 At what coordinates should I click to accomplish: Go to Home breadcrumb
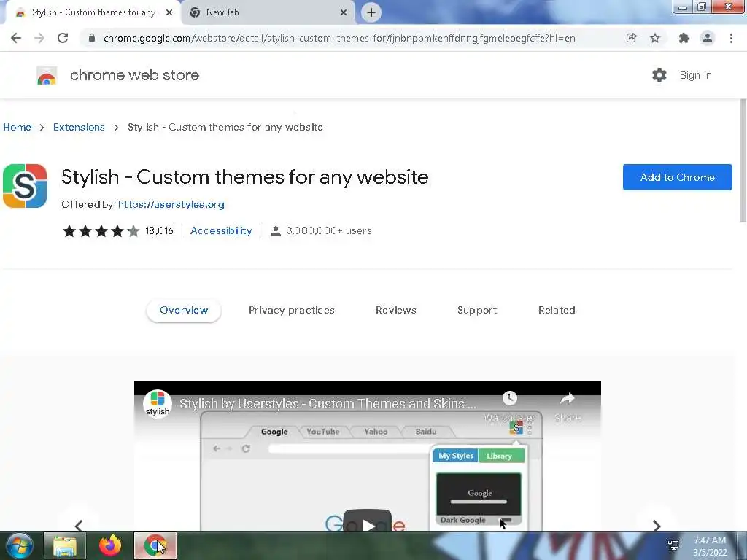click(x=18, y=127)
